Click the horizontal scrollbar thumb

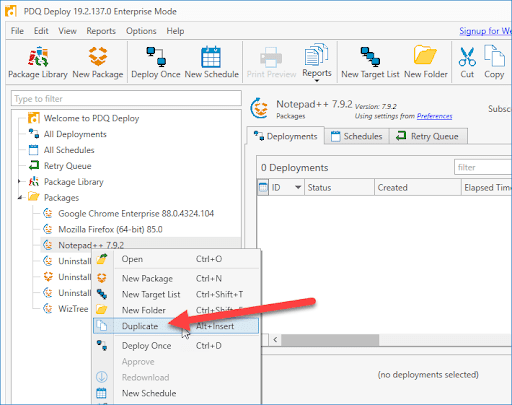click(x=330, y=340)
